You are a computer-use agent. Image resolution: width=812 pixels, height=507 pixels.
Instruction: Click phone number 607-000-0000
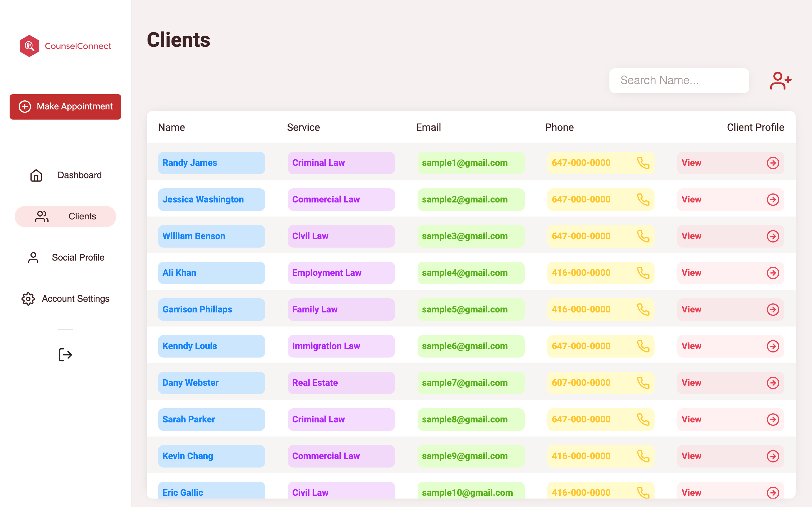tap(581, 383)
